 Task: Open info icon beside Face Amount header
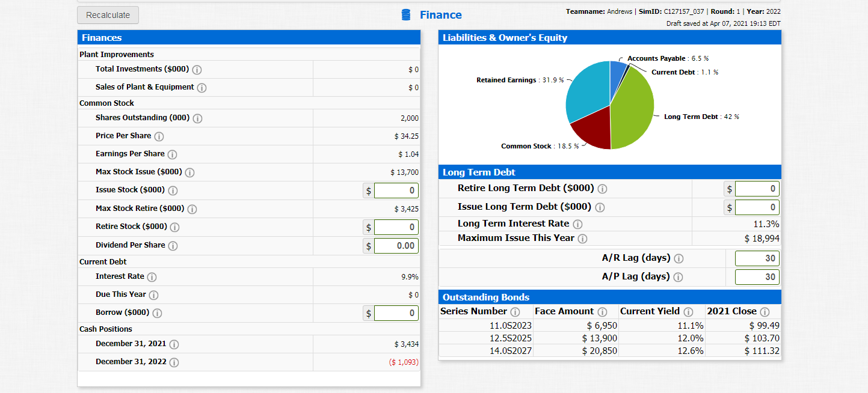pos(602,312)
